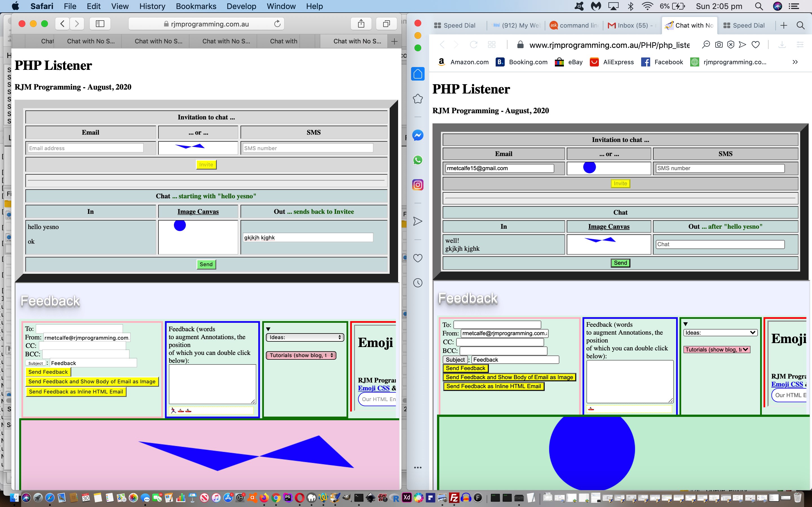Image resolution: width=812 pixels, height=507 pixels.
Task: Click the Send button in left chat panel
Action: (206, 264)
